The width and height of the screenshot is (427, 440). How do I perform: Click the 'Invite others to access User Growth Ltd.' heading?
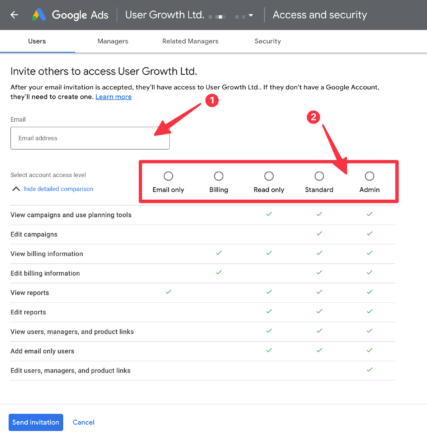(104, 71)
